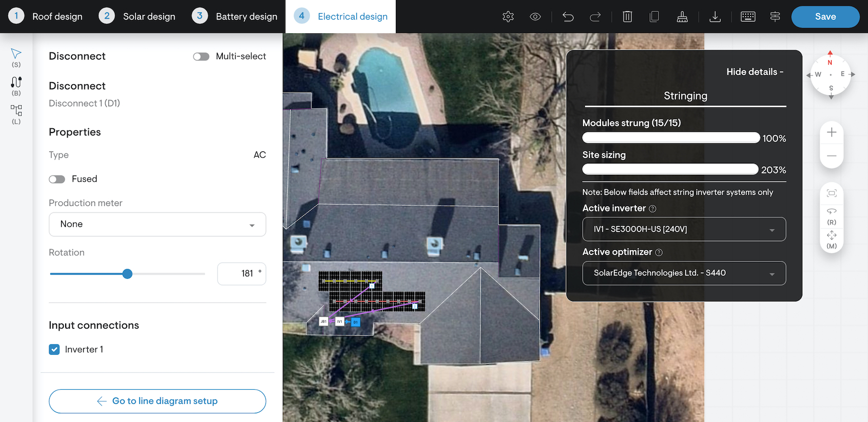Click the trash delete icon
The width and height of the screenshot is (868, 422).
tap(627, 16)
